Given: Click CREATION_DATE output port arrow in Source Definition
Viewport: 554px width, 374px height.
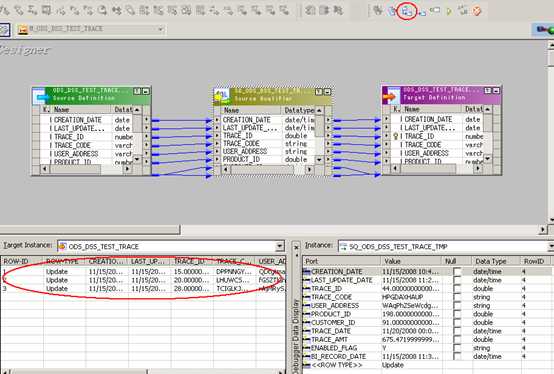Looking at the screenshot, I should click(147, 120).
